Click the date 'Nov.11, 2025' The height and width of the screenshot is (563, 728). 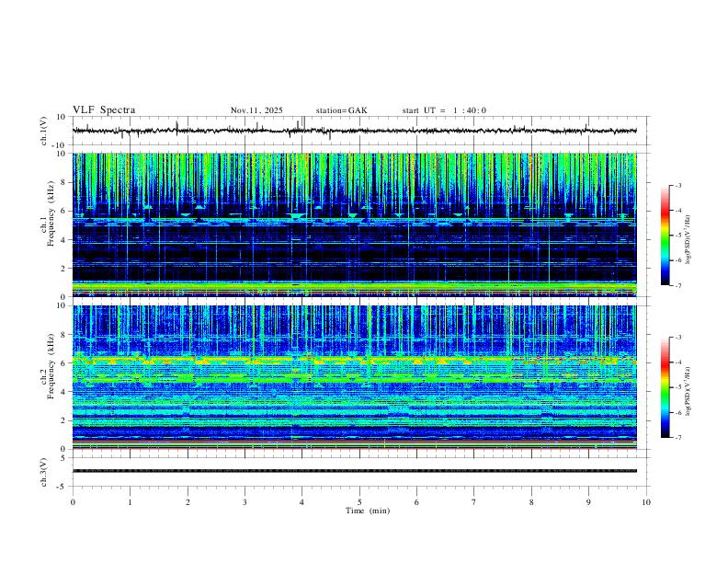click(x=256, y=110)
